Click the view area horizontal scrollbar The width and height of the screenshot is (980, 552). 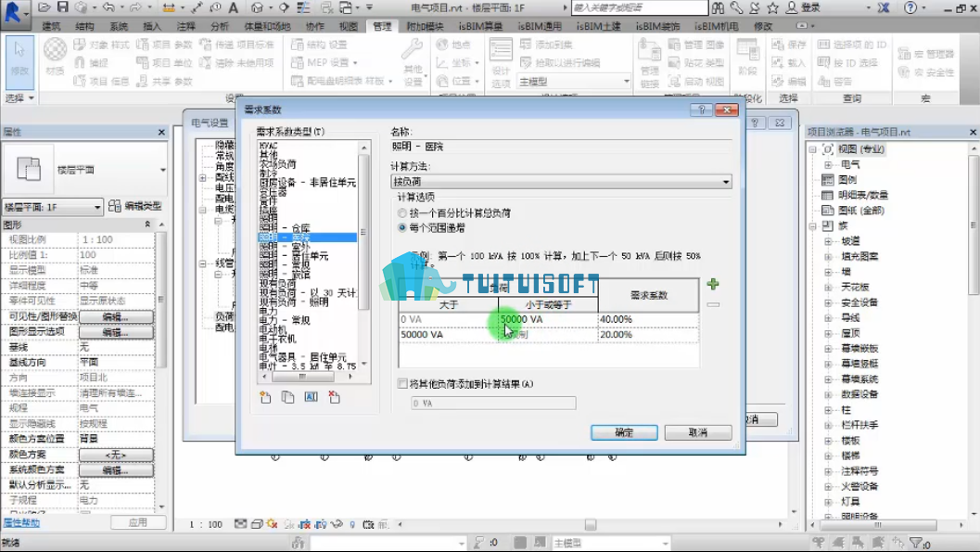pos(590,524)
